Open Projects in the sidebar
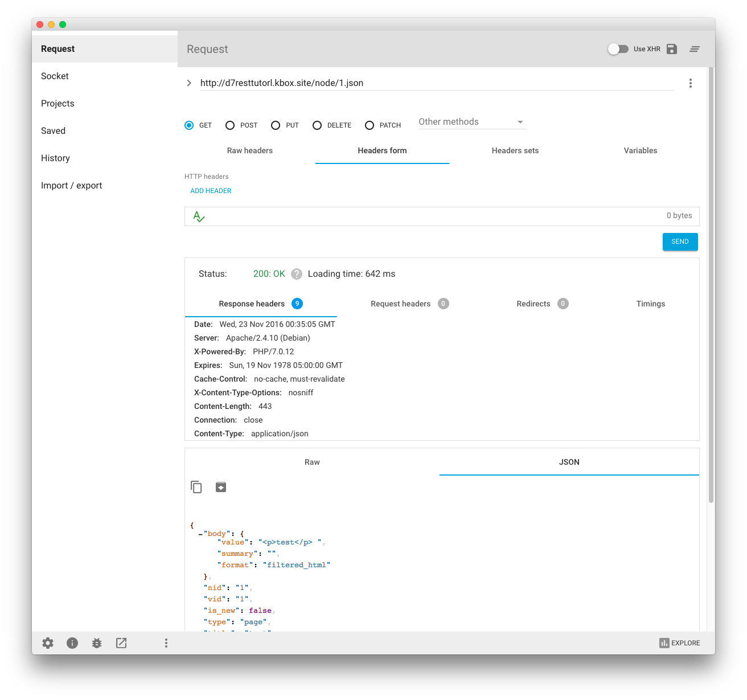Viewport: 747px width, 700px height. tap(105, 104)
